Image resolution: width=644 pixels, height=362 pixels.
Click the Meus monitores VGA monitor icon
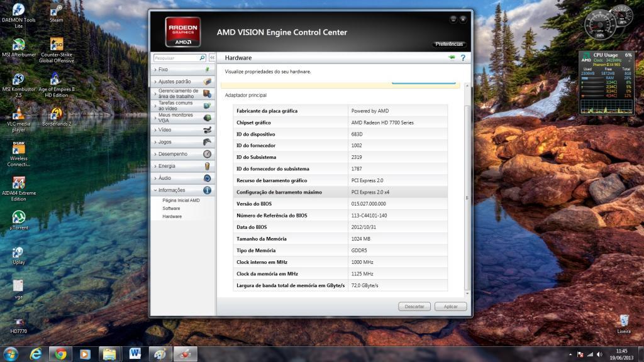[207, 118]
